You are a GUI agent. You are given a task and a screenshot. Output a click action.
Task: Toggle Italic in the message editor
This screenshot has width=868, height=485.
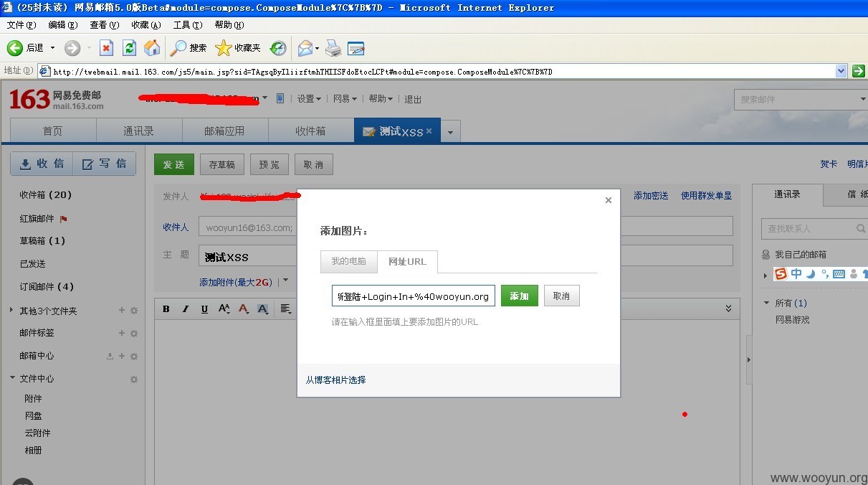(x=186, y=309)
